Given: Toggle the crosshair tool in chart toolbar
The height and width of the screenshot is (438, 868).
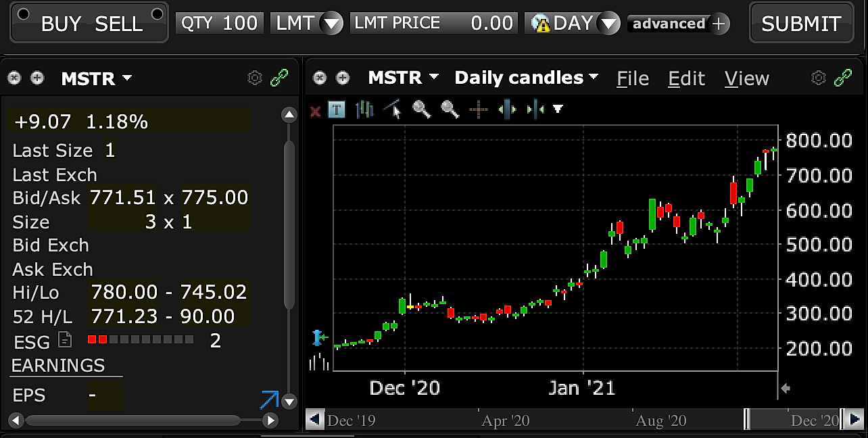Looking at the screenshot, I should pos(479,109).
